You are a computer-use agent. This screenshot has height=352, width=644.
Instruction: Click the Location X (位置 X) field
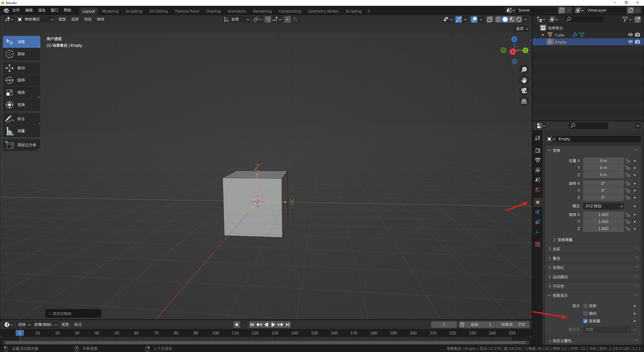coord(603,161)
